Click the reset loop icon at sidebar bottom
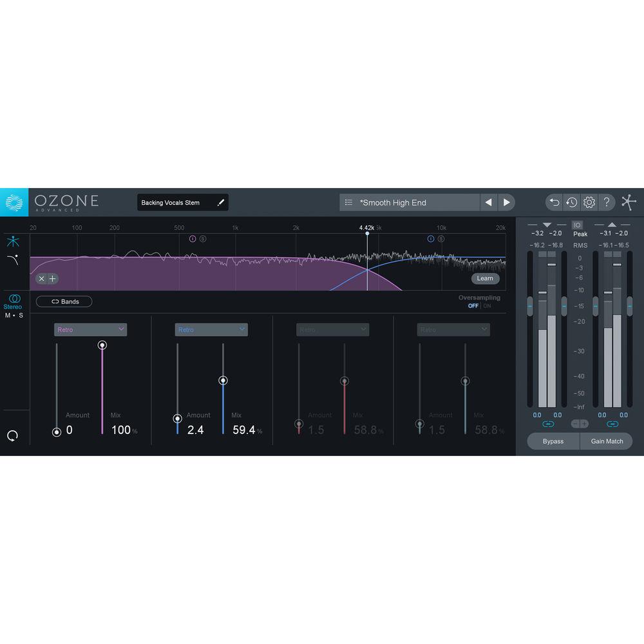 click(14, 435)
